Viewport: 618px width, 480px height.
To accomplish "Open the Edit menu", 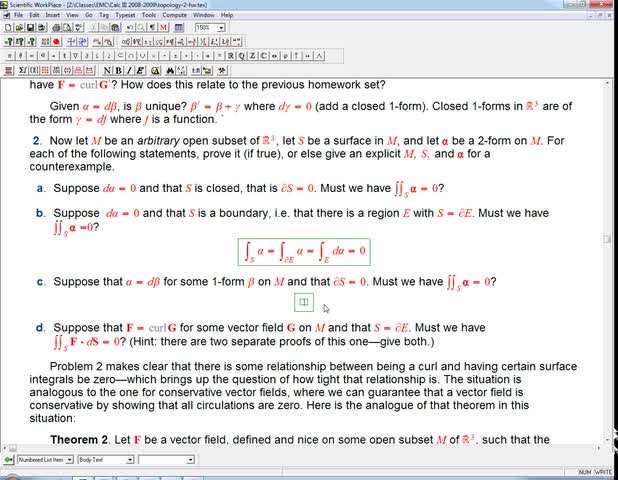I will (x=34, y=15).
